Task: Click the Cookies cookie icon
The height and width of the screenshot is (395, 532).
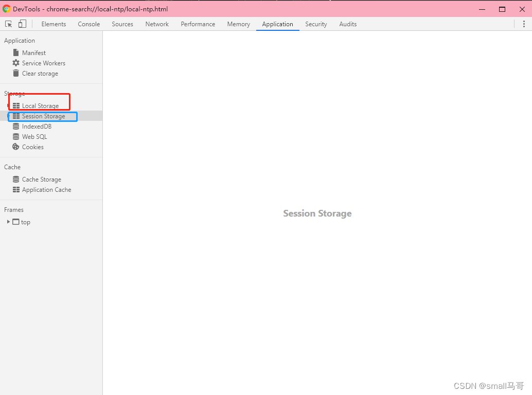Action: point(16,147)
